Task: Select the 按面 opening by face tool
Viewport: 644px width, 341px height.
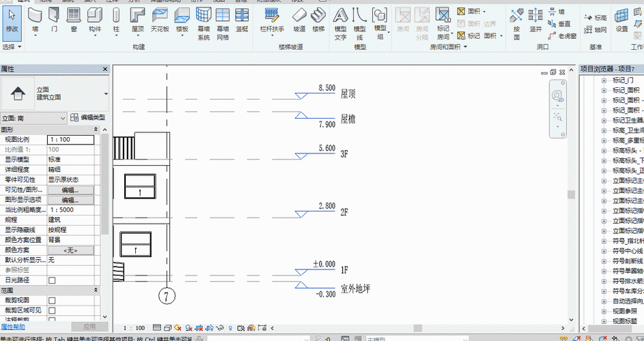Action: pyautogui.click(x=517, y=24)
